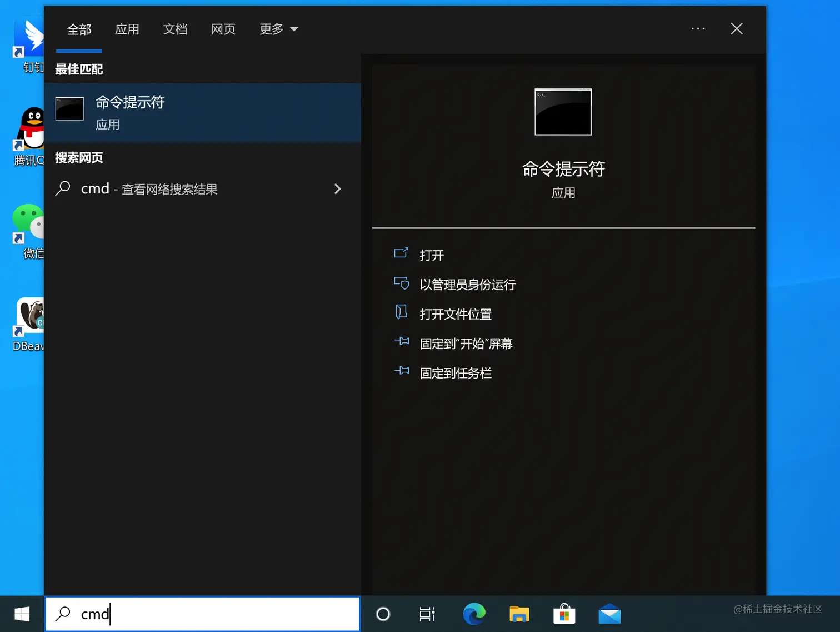The image size is (840, 632).
Task: Click the DBeaver desktop shortcut icon
Action: (x=29, y=317)
